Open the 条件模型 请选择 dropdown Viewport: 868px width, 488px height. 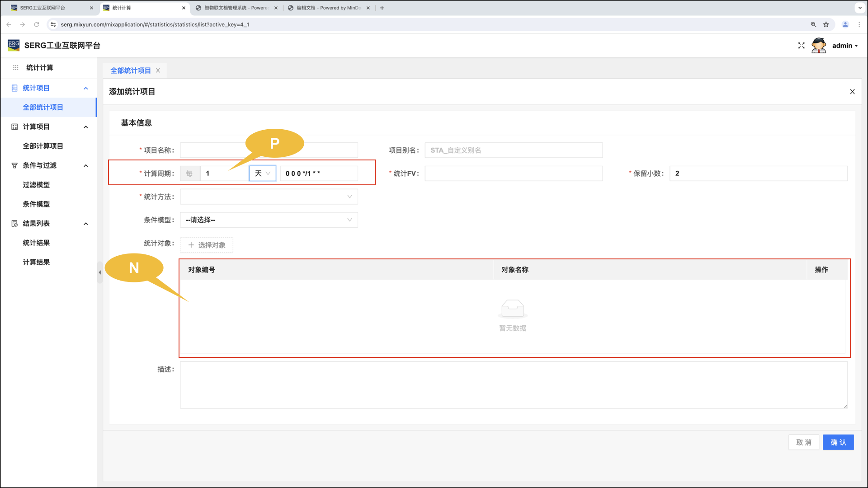tap(269, 220)
